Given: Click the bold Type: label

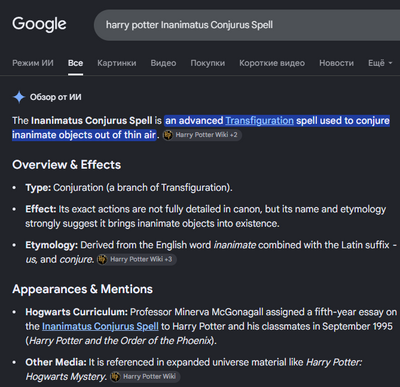Looking at the screenshot, I should (x=38, y=188).
